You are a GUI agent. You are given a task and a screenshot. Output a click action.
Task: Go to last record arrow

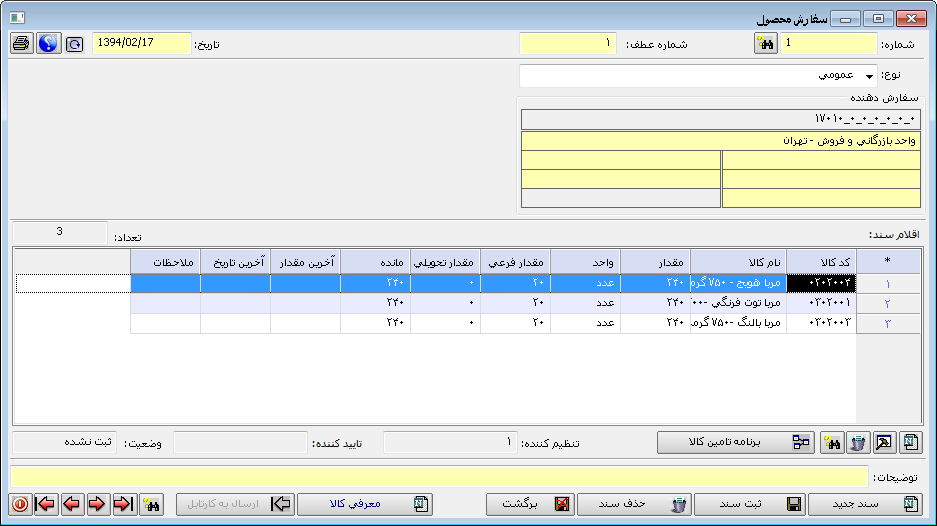click(124, 504)
